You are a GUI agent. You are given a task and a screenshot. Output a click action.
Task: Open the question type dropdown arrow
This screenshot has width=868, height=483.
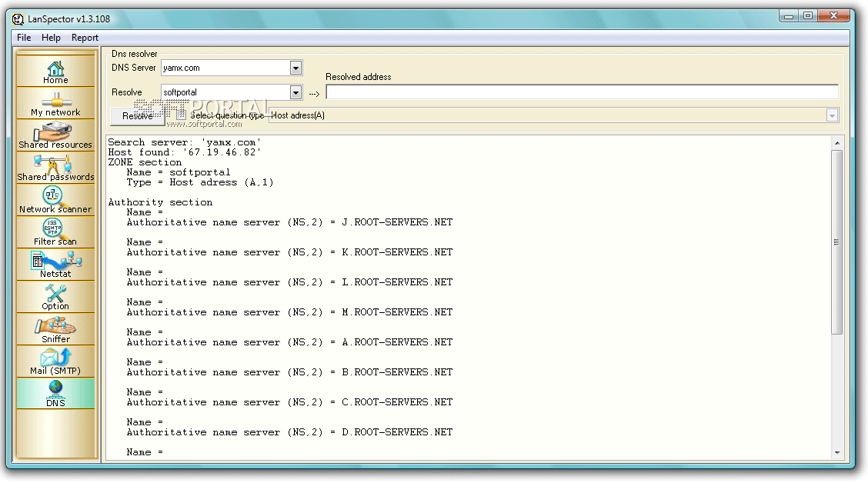(x=832, y=115)
